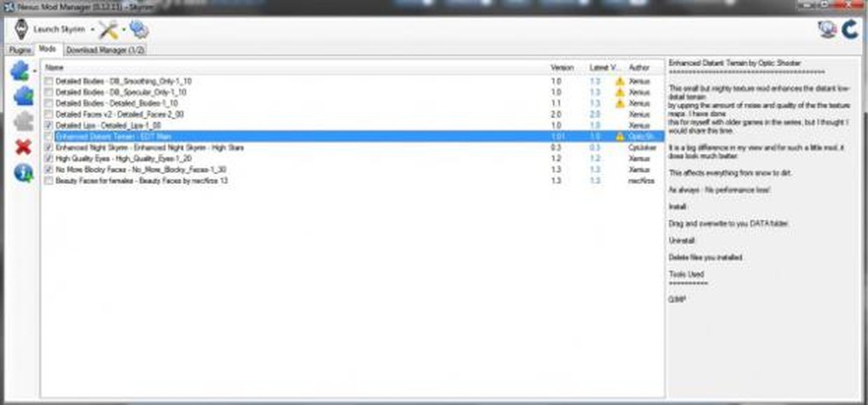Enable Detailed Bodies Detailed_Bodies-1_10 checkbox
This screenshot has width=868, height=405.
coord(49,103)
